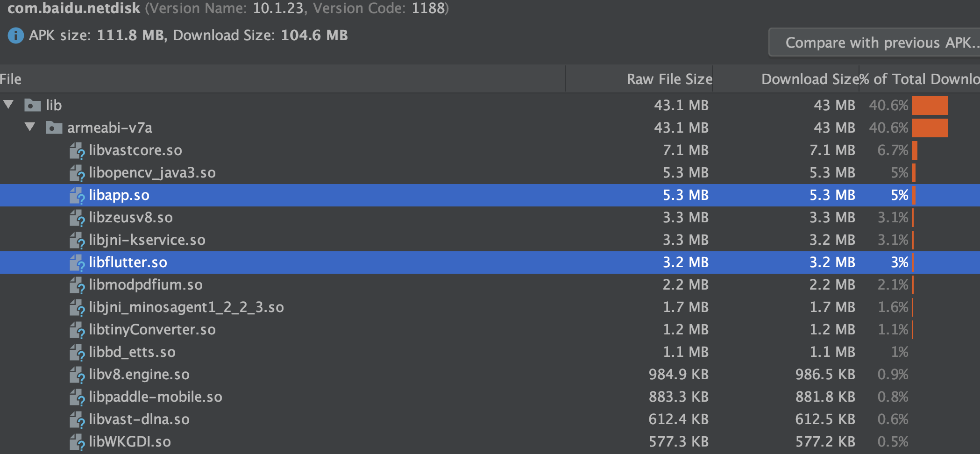
Task: Click the libflutter.so file icon
Action: click(77, 262)
